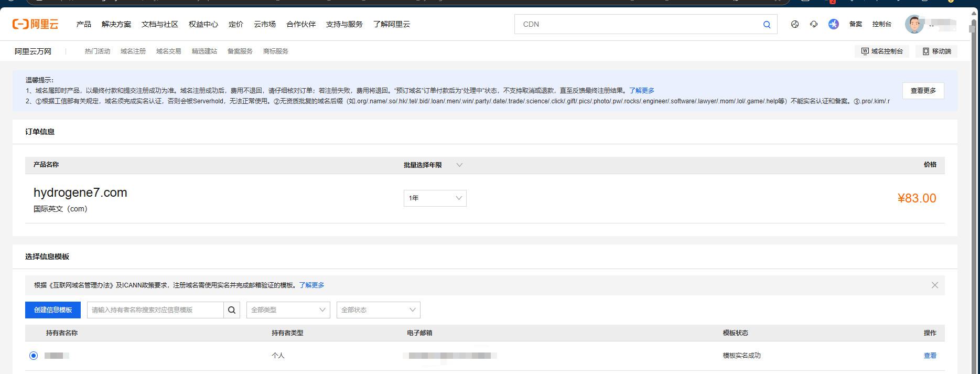This screenshot has height=374, width=980.
Task: Click the ¥83.00 price
Action: point(917,198)
